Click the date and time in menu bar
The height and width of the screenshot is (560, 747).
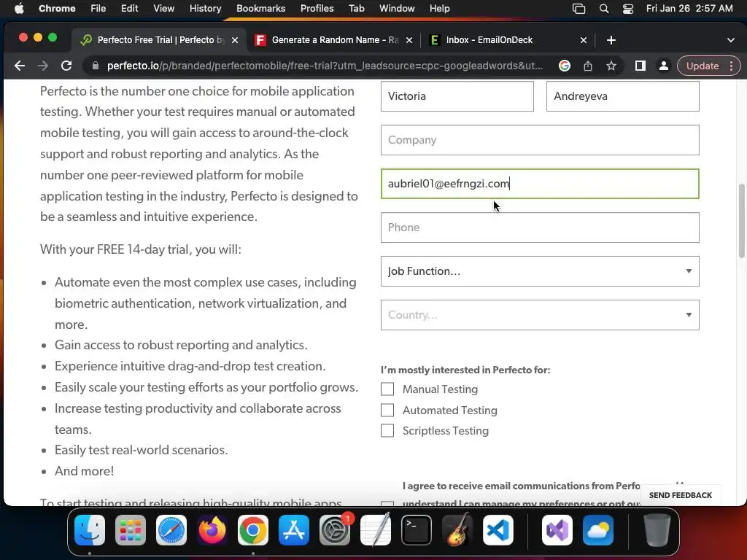(689, 8)
